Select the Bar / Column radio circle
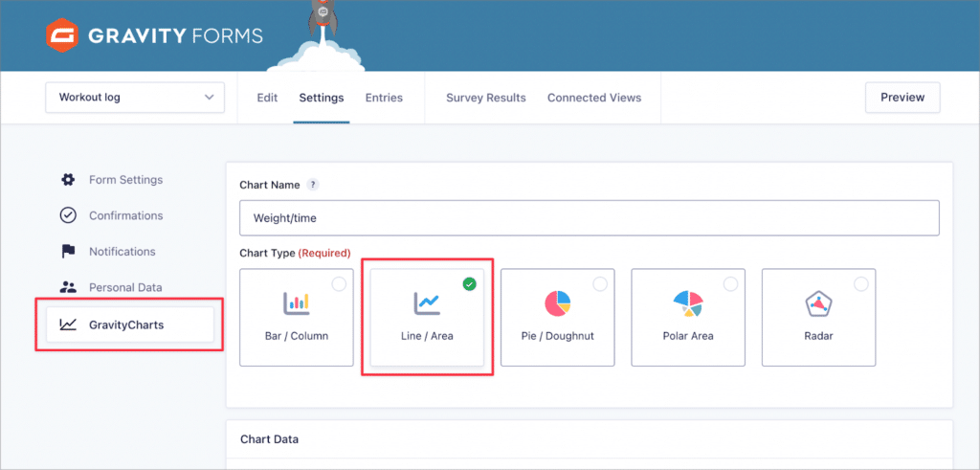Viewport: 980px width, 470px height. (x=339, y=284)
